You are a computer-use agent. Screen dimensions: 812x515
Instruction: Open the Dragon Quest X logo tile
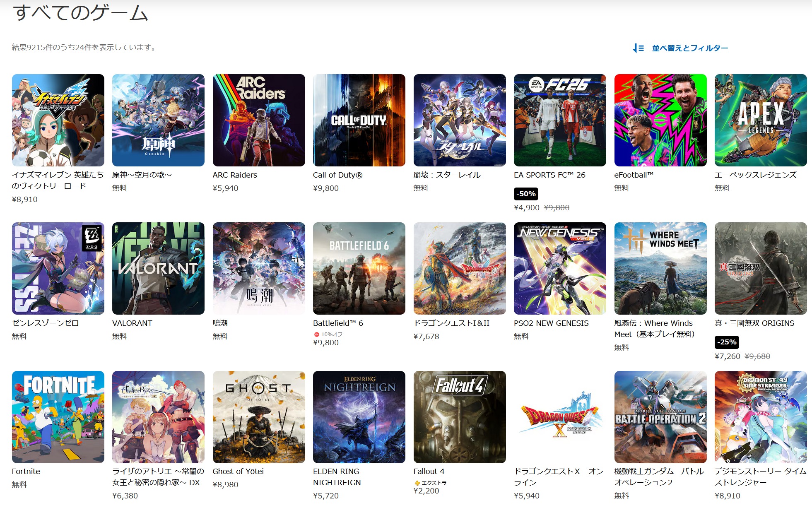(560, 416)
